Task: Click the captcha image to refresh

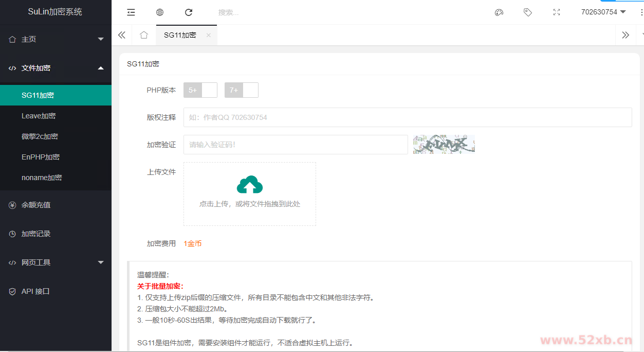Action: [x=444, y=145]
